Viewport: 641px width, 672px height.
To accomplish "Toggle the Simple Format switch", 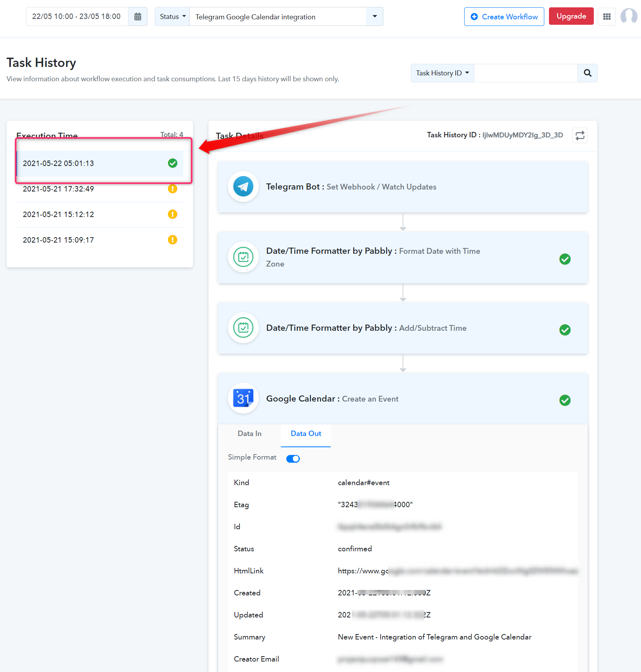I will click(x=293, y=458).
